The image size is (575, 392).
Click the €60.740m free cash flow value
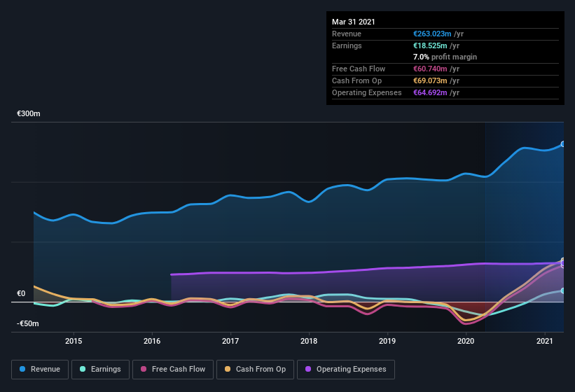point(430,69)
